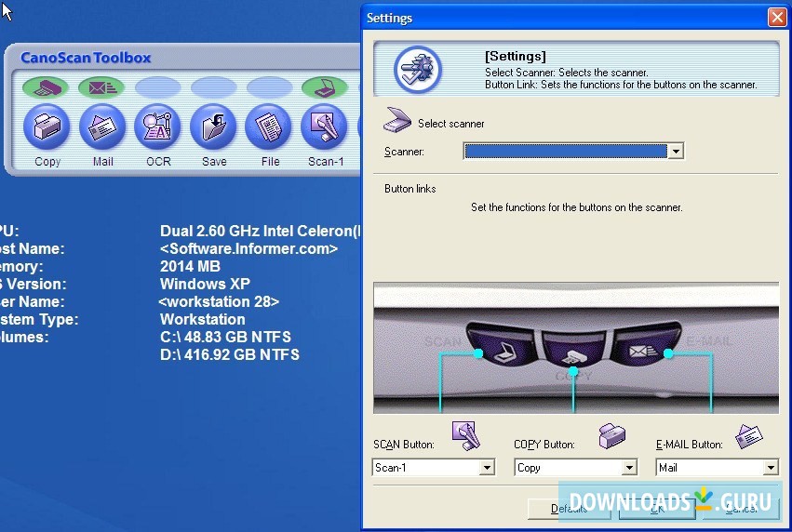
Task: Click the empty indicator oval above Save
Action: [213, 87]
